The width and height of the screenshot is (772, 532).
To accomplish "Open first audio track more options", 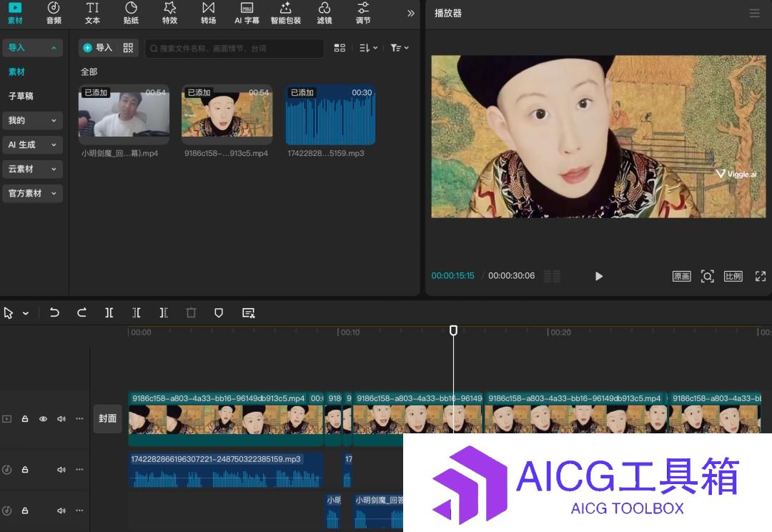I will (79, 470).
